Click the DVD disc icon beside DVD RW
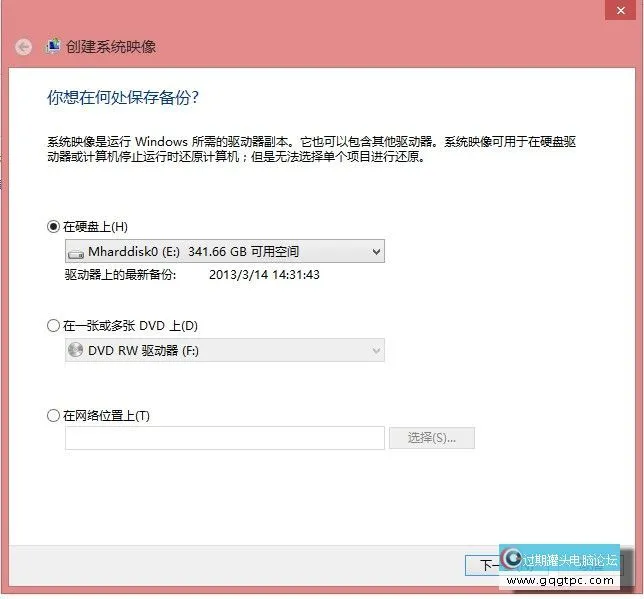The height and width of the screenshot is (599, 644). pyautogui.click(x=76, y=350)
